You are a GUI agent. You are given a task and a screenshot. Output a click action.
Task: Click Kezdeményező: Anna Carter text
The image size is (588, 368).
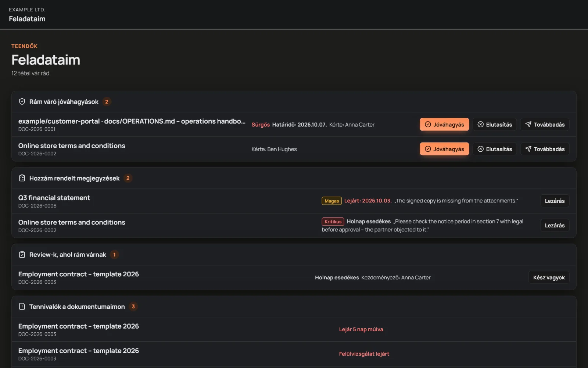[396, 277]
